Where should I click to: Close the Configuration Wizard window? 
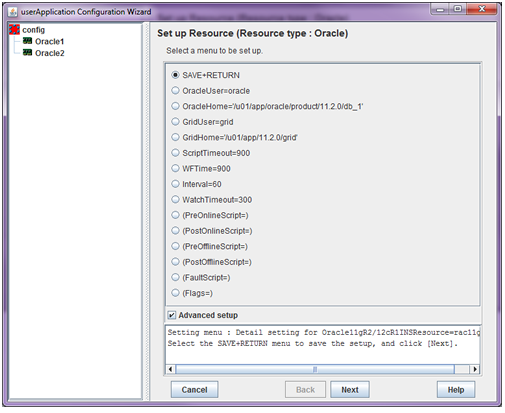pos(482,9)
